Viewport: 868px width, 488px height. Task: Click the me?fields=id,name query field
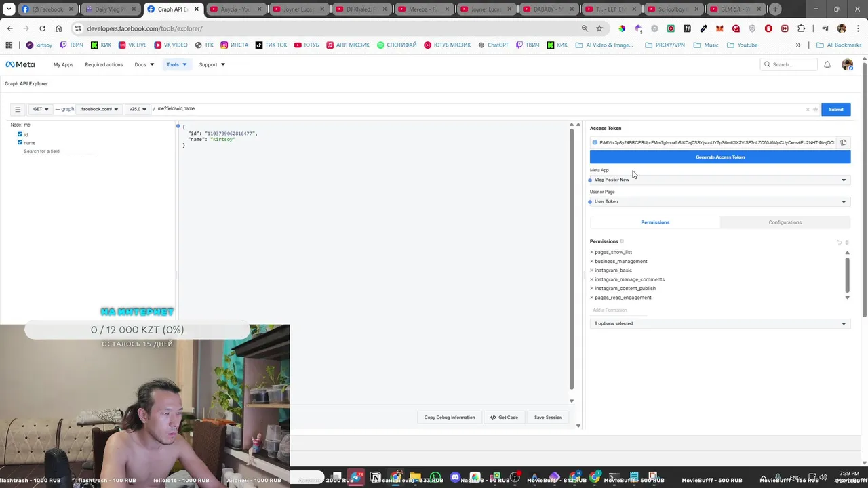click(x=478, y=109)
